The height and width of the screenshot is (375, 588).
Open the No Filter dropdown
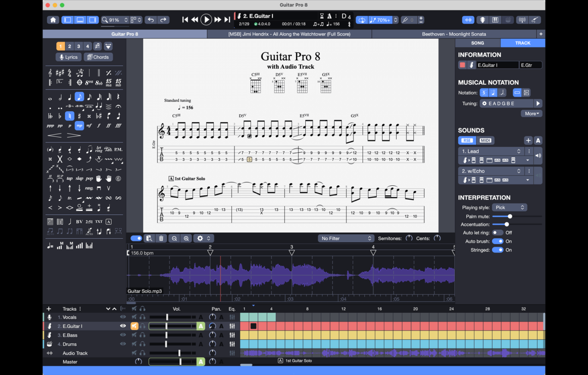pyautogui.click(x=346, y=238)
